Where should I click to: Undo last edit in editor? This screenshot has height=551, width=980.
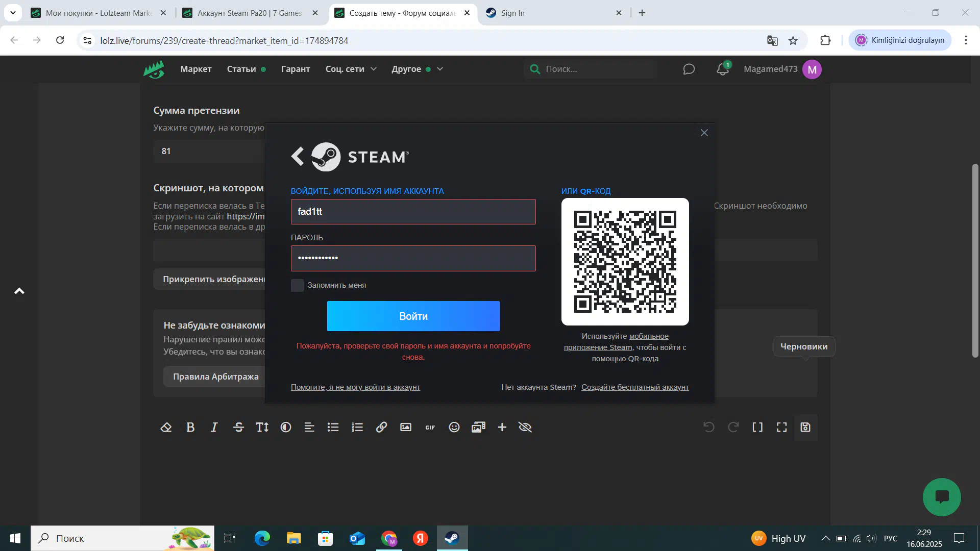(x=709, y=428)
